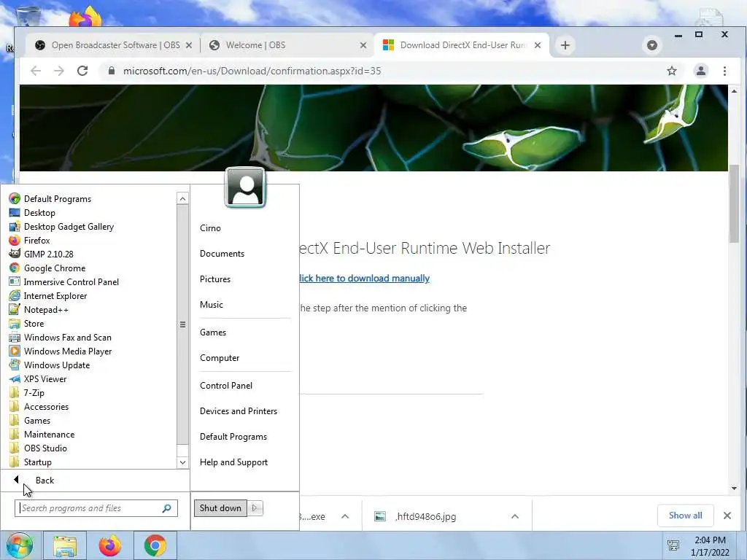747x560 pixels.
Task: Open the Cirno user folder
Action: 210,227
